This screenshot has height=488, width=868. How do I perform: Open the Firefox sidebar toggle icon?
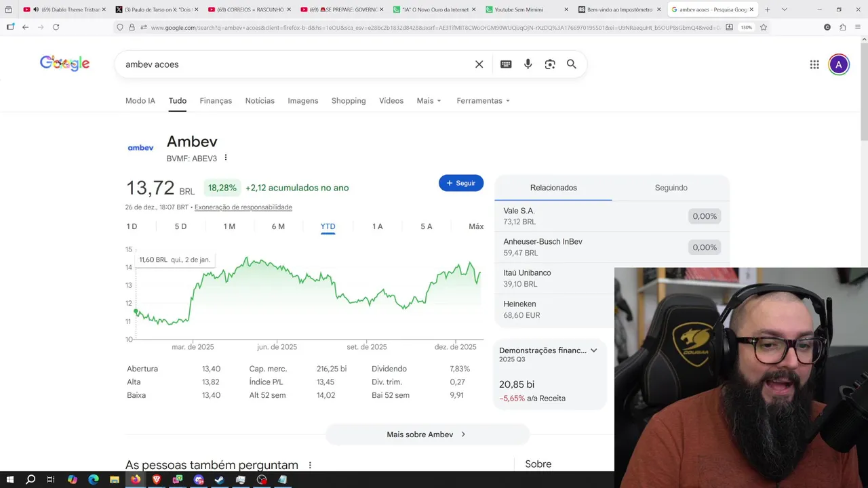pyautogui.click(x=10, y=27)
